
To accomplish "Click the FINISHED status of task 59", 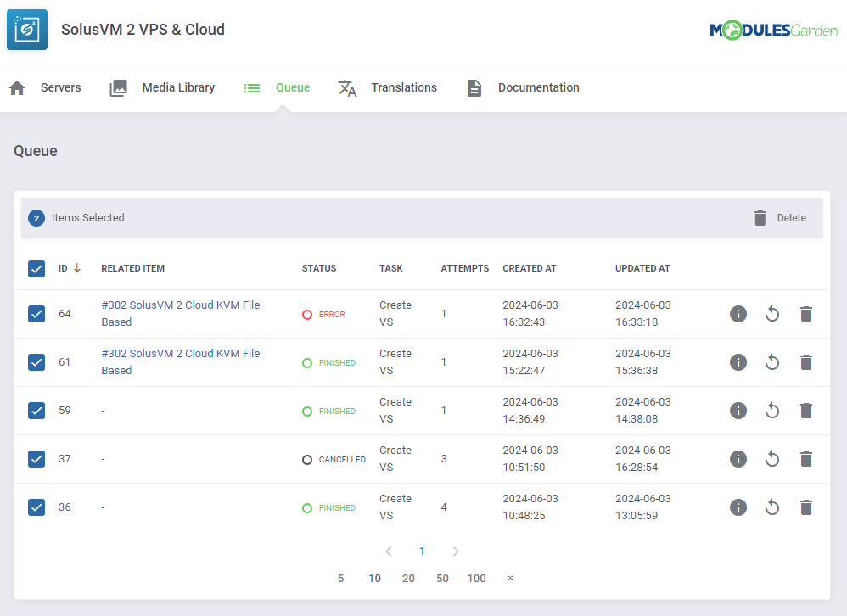I will (329, 412).
